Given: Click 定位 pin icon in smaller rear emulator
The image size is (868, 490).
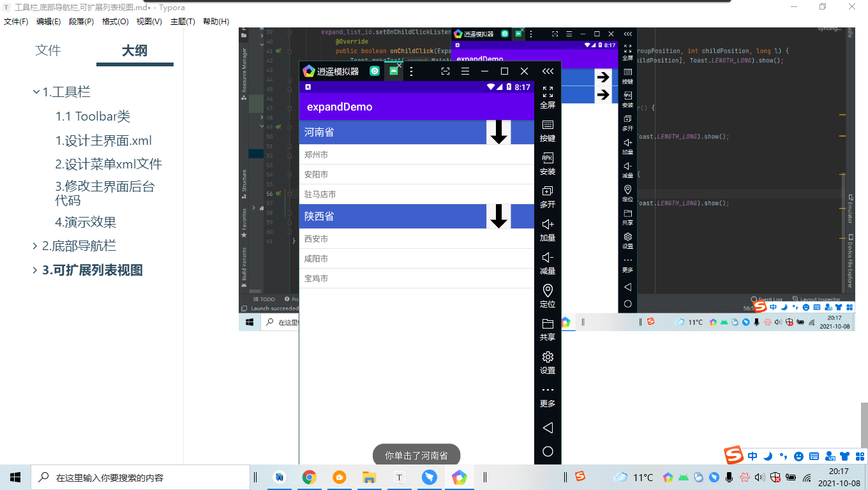Looking at the screenshot, I should point(627,189).
